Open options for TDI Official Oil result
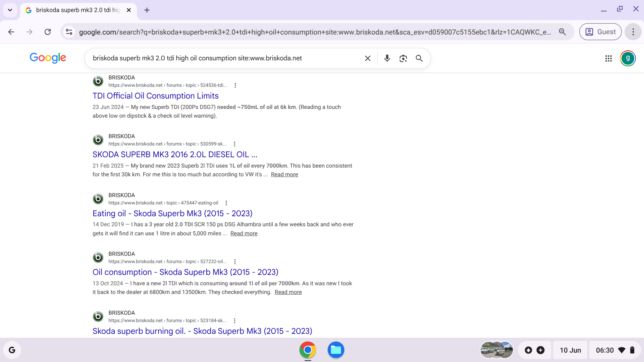This screenshot has height=362, width=644. click(x=235, y=85)
